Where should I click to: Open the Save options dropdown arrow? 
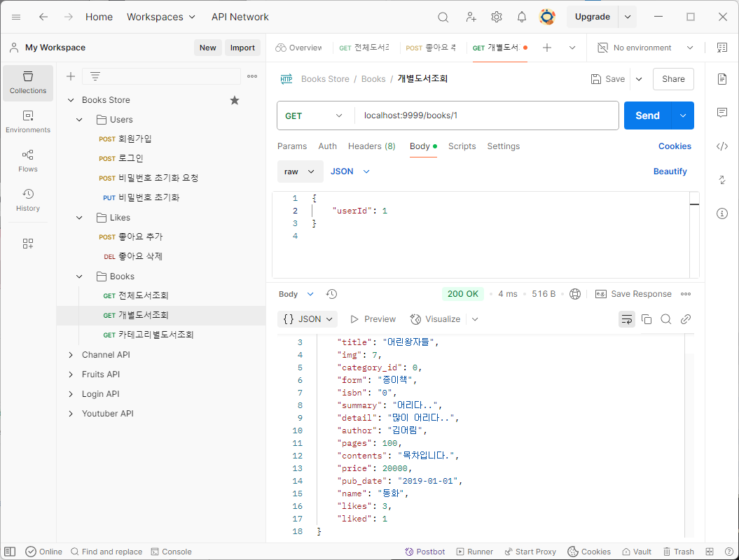point(639,79)
